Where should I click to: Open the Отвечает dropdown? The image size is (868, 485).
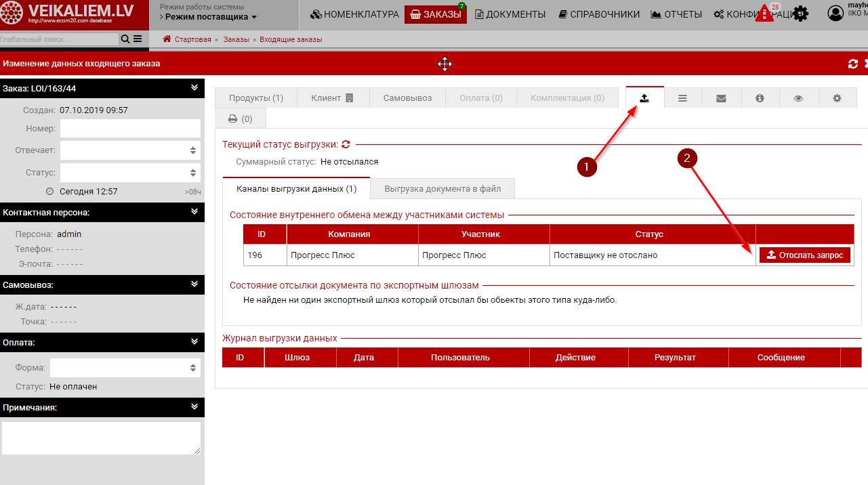click(130, 150)
